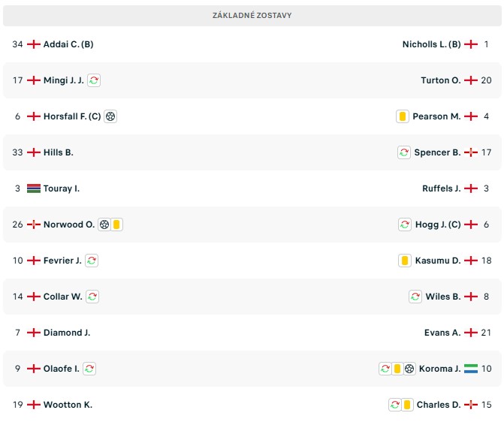504x422 pixels.
Task: Click the substitution icon beside Spencer B.
Action: pos(404,152)
